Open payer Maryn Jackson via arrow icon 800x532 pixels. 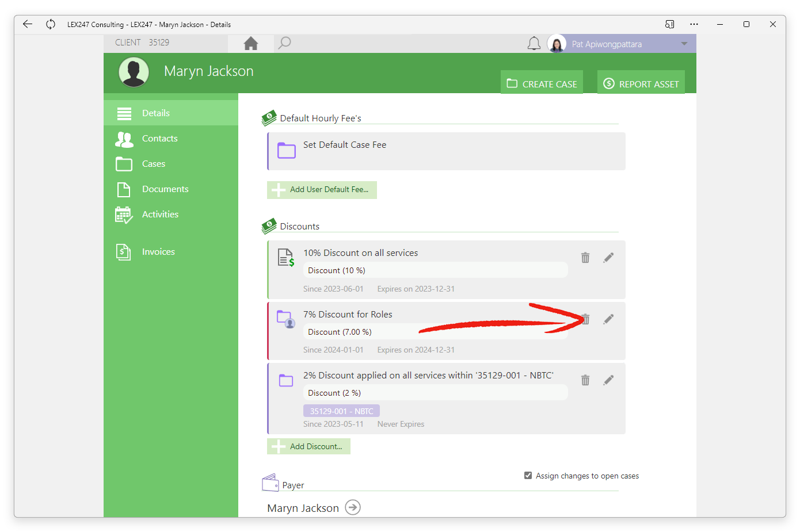point(353,507)
